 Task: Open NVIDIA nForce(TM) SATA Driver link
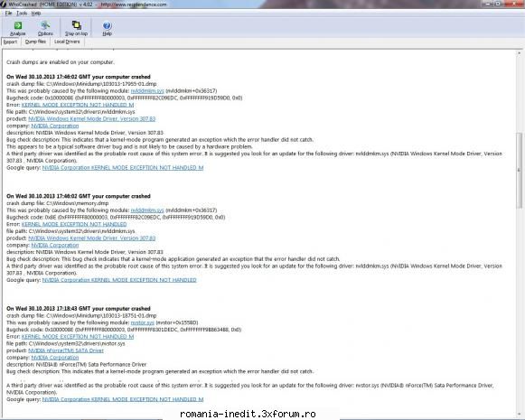(66, 350)
